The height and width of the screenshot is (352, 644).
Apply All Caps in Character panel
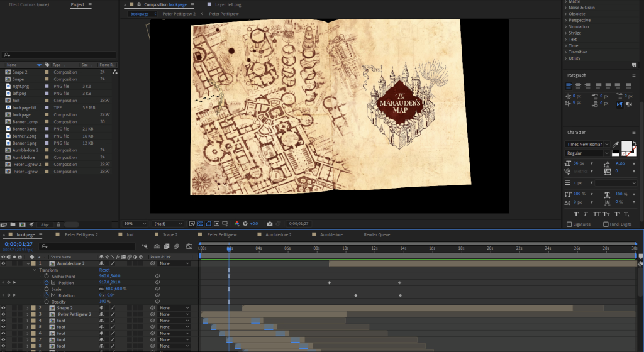(596, 214)
